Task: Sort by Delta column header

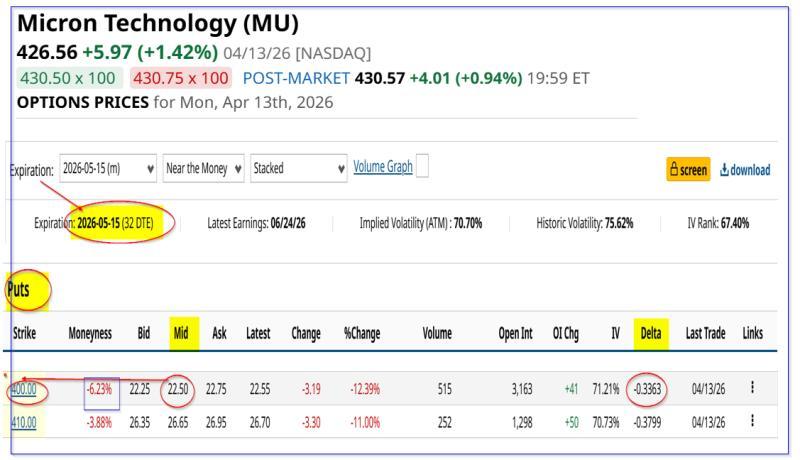Action: (650, 334)
